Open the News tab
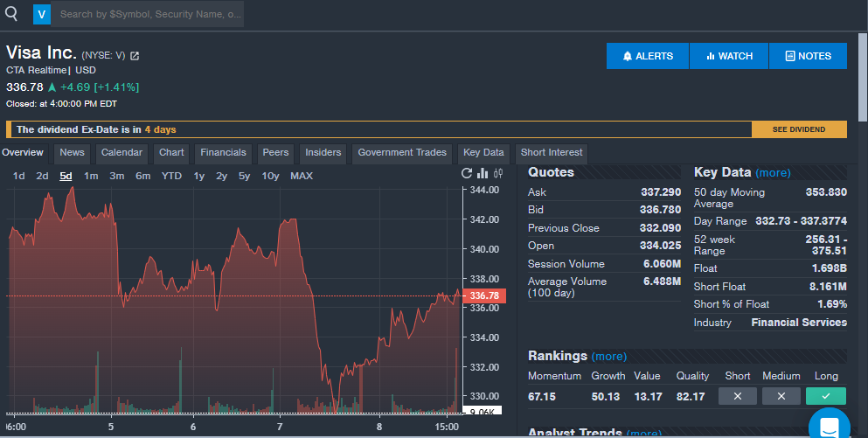Image resolution: width=868 pixels, height=438 pixels. click(72, 153)
